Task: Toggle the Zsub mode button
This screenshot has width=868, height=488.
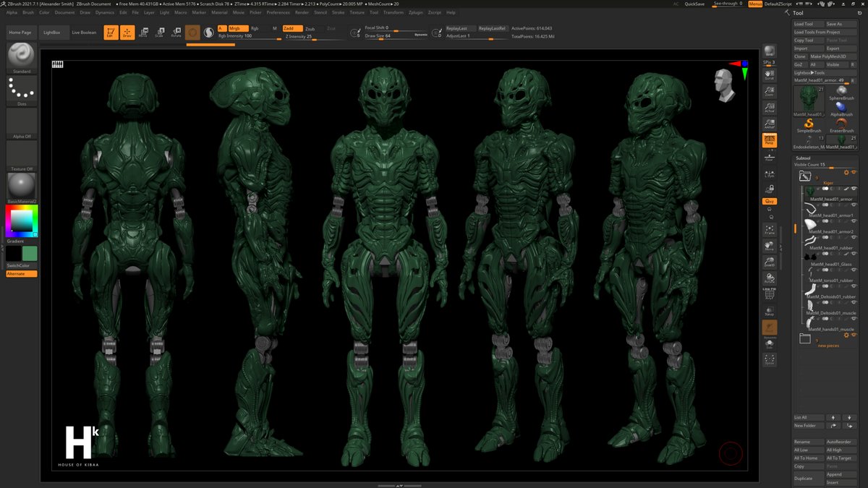Action: pyautogui.click(x=310, y=28)
